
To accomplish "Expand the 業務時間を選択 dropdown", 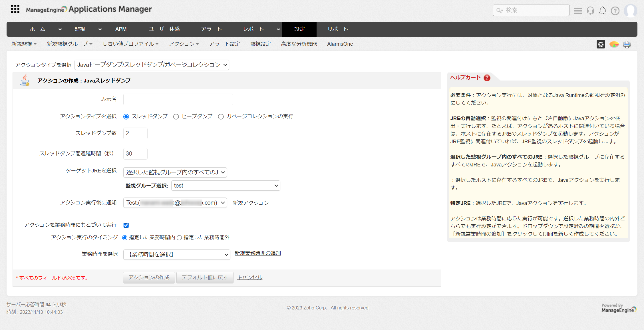I will click(177, 254).
